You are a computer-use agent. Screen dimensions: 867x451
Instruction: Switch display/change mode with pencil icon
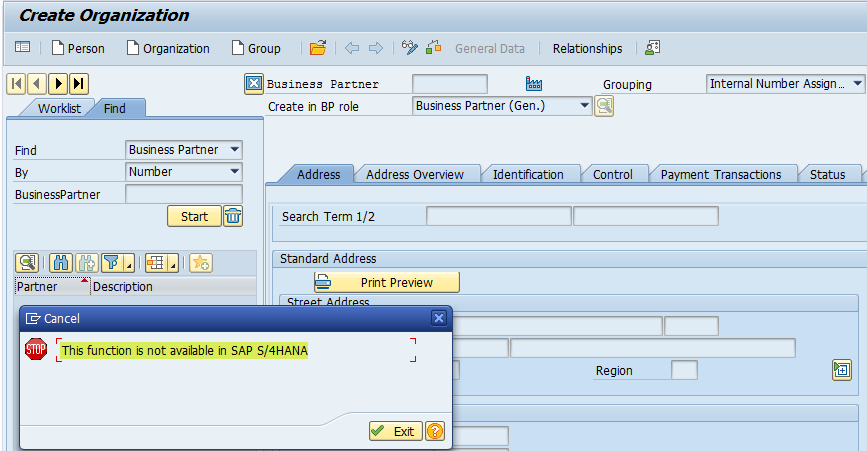(x=410, y=48)
